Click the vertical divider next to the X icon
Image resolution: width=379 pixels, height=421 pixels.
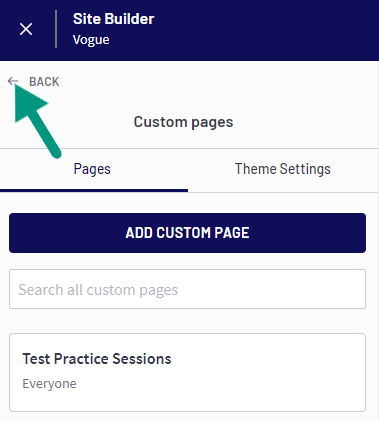[56, 29]
